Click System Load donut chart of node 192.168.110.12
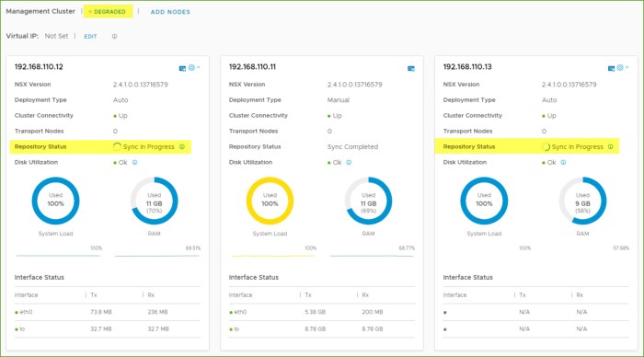 [55, 201]
